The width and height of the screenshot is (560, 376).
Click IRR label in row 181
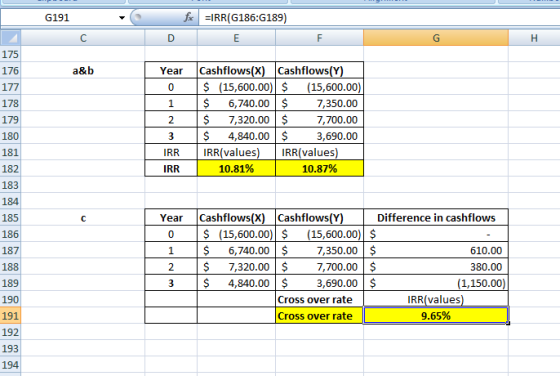(x=171, y=152)
